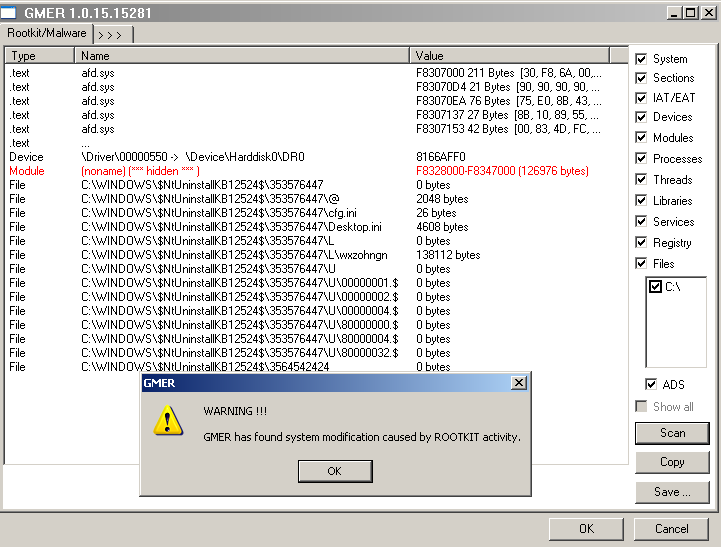
Task: Select the red hidden Module row
Action: point(316,171)
